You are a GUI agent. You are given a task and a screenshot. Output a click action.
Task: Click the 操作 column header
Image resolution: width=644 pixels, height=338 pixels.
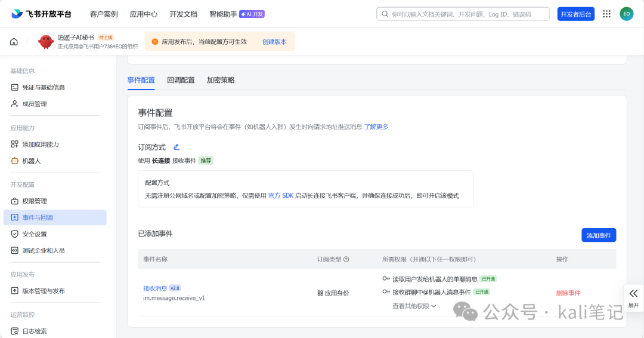[562, 259]
